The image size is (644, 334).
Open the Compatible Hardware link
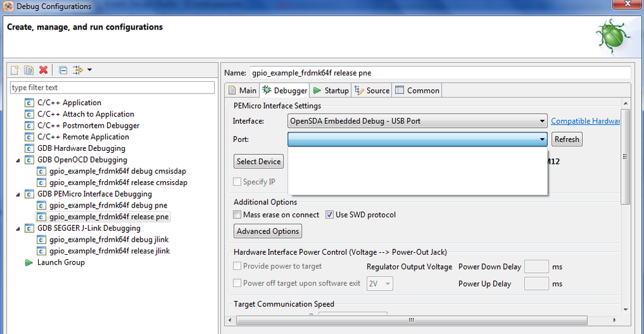(585, 121)
